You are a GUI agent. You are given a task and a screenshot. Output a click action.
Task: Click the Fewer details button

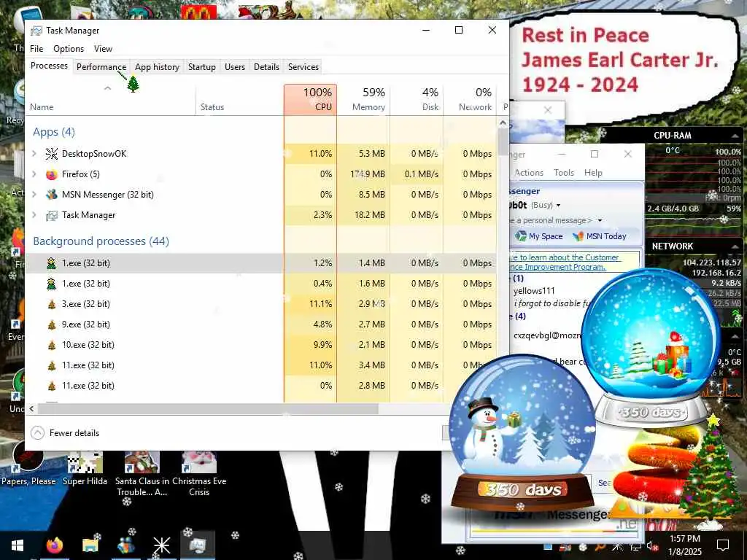pyautogui.click(x=65, y=433)
